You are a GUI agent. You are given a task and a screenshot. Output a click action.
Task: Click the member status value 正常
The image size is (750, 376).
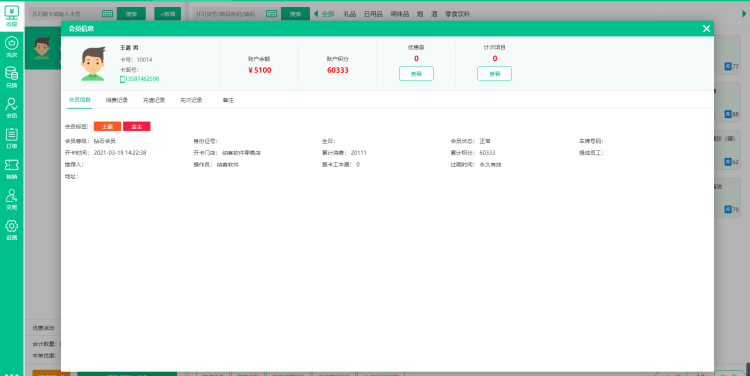(x=485, y=141)
